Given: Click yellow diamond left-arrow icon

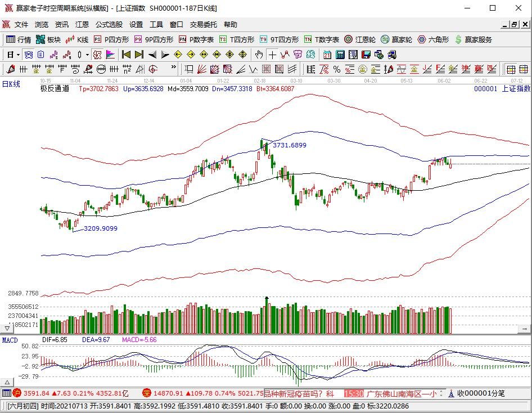Looking at the screenshot, I should [x=178, y=55].
